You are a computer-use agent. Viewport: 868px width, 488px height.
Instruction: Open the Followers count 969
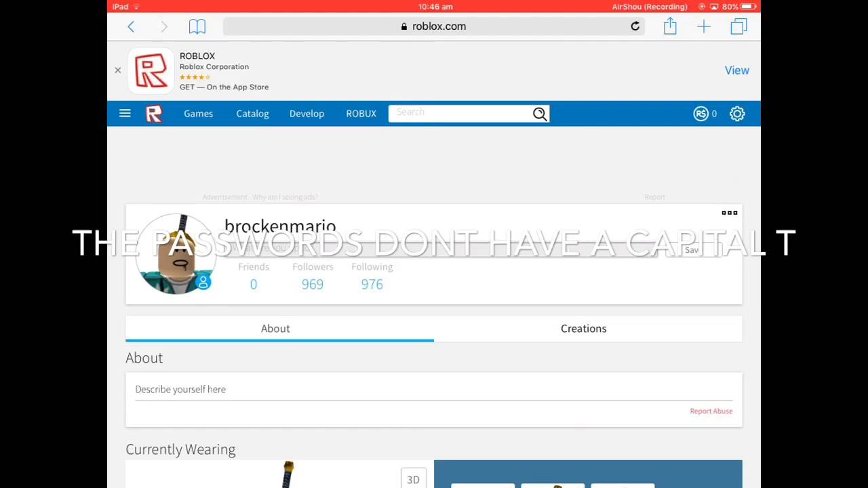tap(313, 284)
